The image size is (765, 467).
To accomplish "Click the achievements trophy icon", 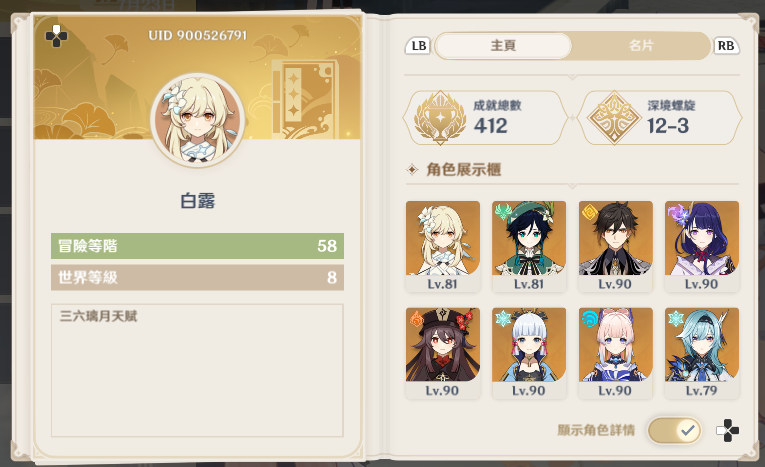I will (440, 118).
